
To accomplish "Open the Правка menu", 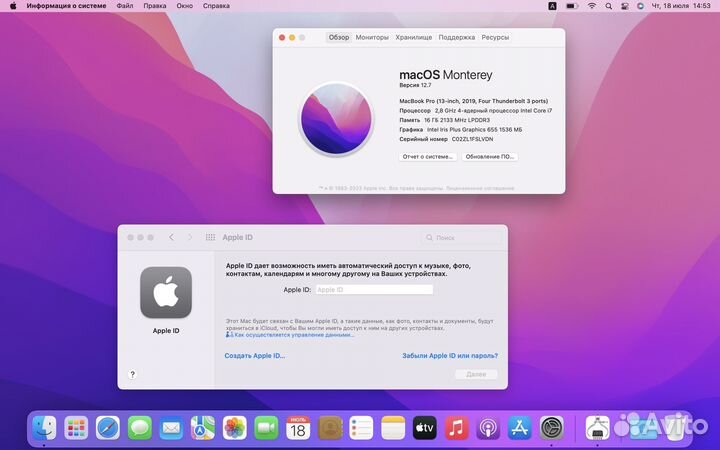I will (155, 6).
